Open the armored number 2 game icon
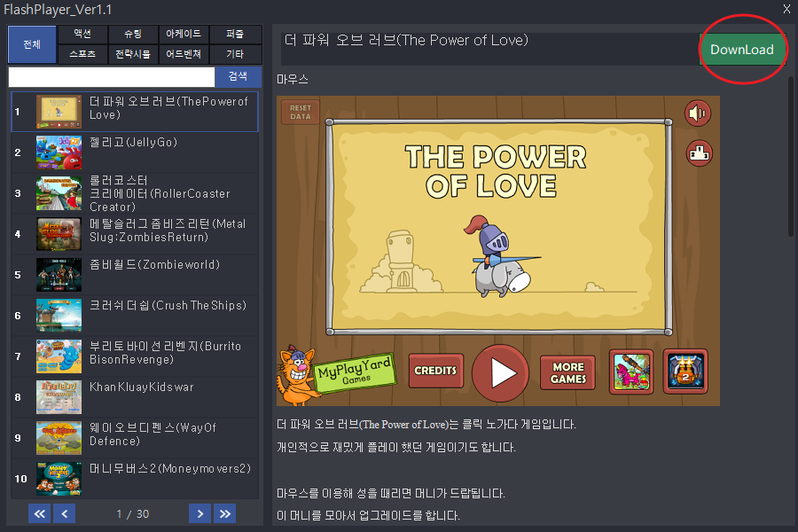798x532 pixels. pos(685,372)
